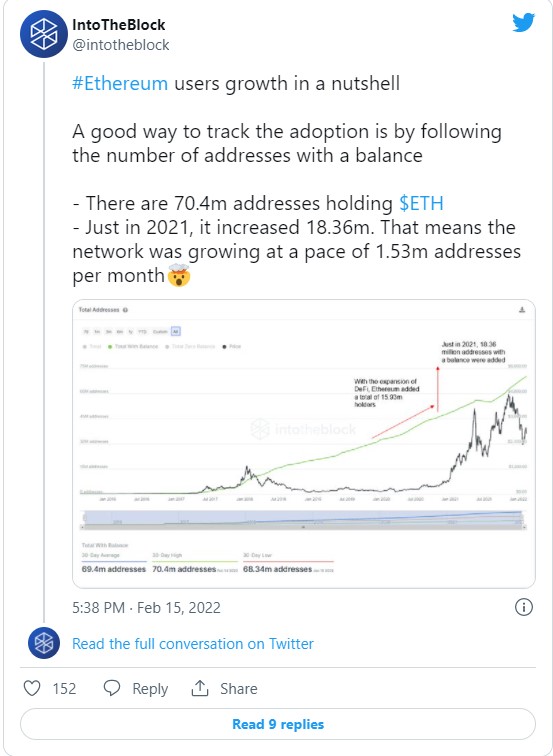Viewport: 553px width, 756px height.
Task: Open the @intotheblock handle
Action: 121,45
